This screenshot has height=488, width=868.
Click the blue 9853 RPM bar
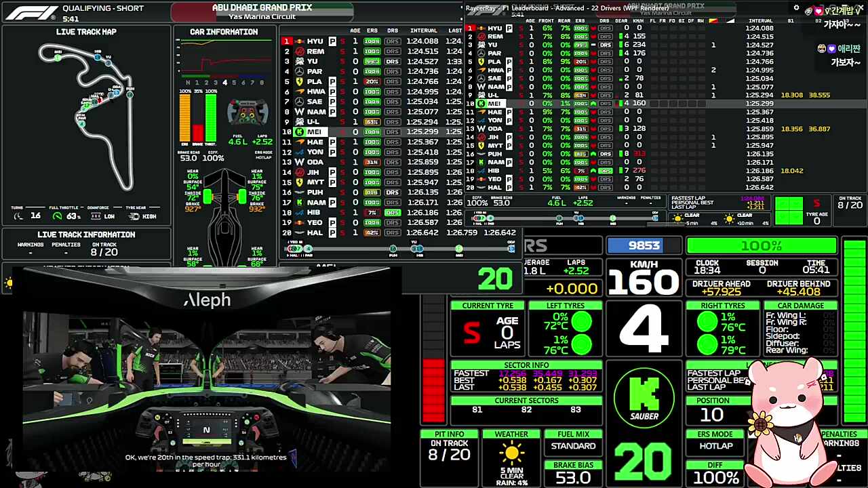point(643,245)
